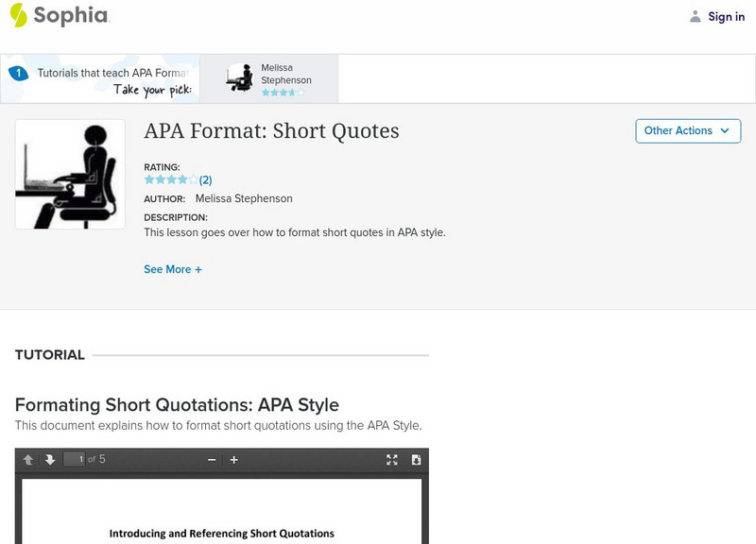Download the document using viewer icon
Image resolution: width=756 pixels, height=544 pixels.
416,460
